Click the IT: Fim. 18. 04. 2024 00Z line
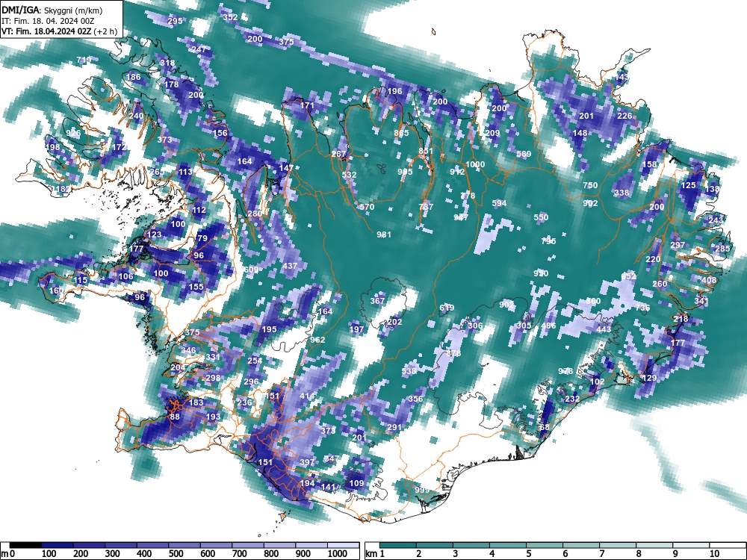The height and width of the screenshot is (560, 747). pos(46,21)
